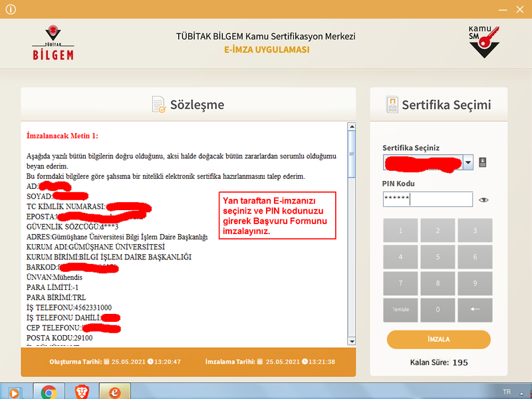Viewport: 532px width, 399px height.
Task: Open Google Chrome from the taskbar
Action: pyautogui.click(x=49, y=392)
